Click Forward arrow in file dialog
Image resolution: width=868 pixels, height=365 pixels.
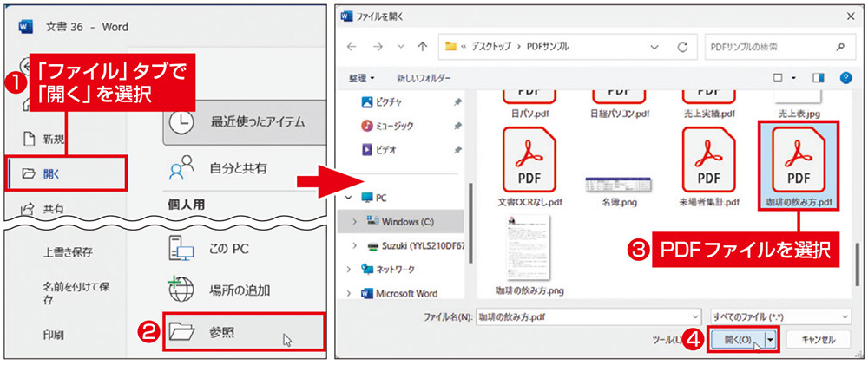click(377, 47)
